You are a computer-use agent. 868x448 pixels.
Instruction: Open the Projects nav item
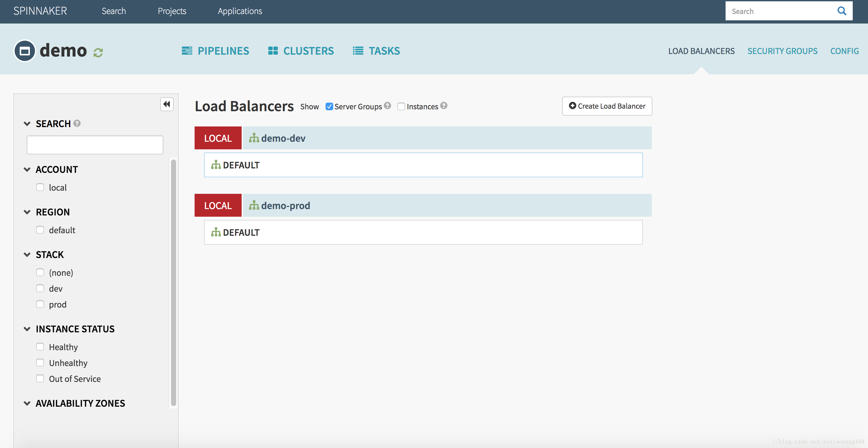[172, 11]
